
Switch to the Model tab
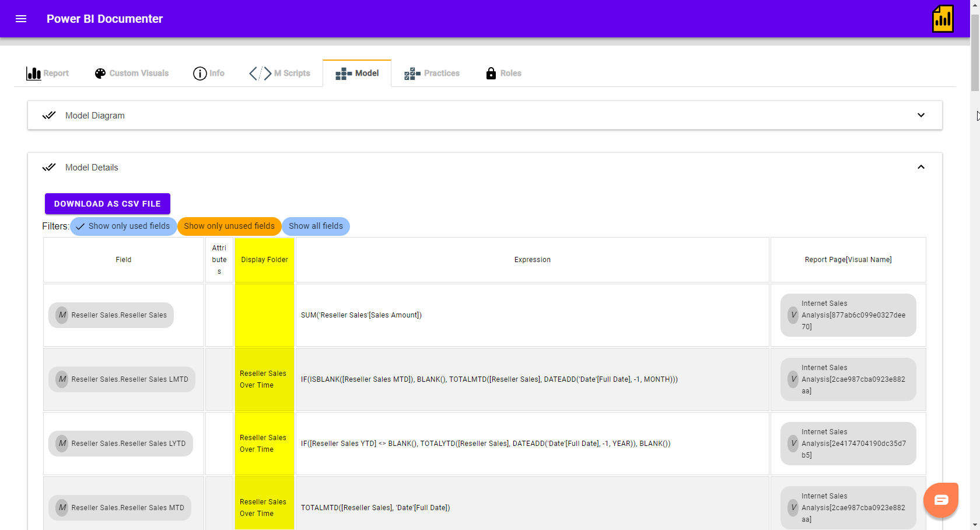pyautogui.click(x=357, y=73)
